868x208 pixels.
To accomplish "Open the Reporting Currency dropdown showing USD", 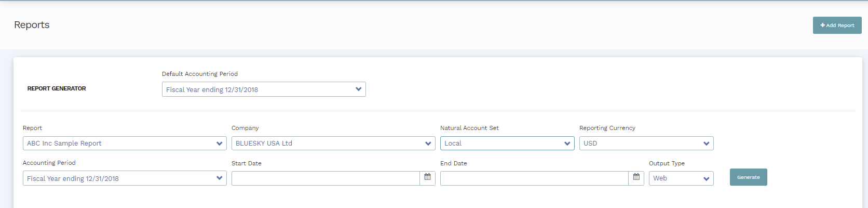I will (646, 144).
